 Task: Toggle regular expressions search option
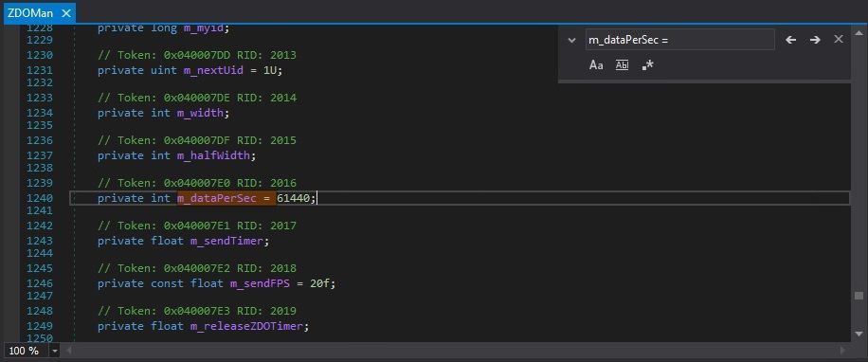(x=647, y=65)
